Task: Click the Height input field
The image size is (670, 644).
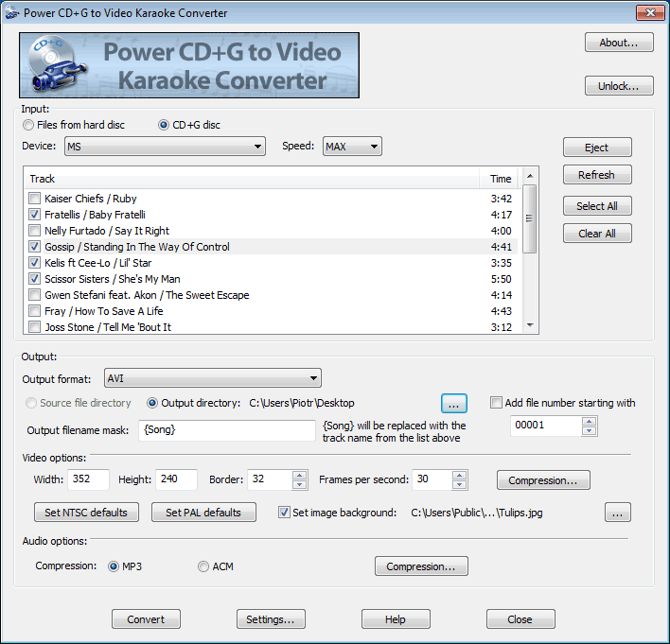Action: (x=176, y=479)
